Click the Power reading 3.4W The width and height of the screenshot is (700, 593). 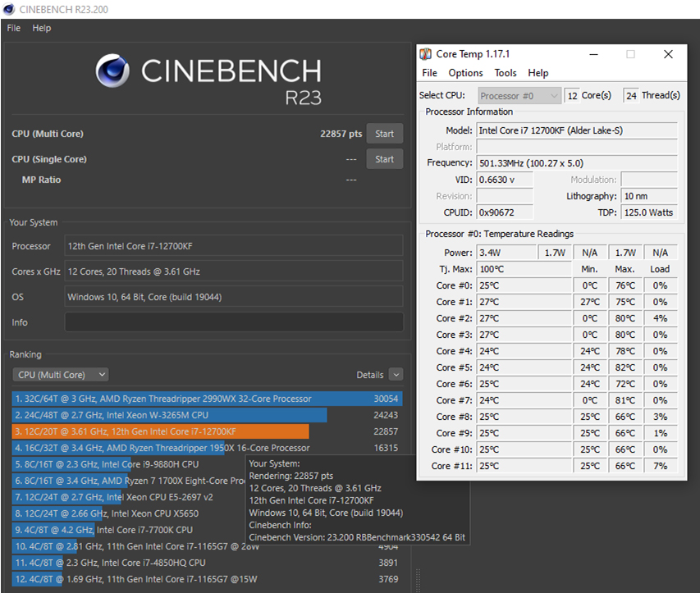click(506, 253)
